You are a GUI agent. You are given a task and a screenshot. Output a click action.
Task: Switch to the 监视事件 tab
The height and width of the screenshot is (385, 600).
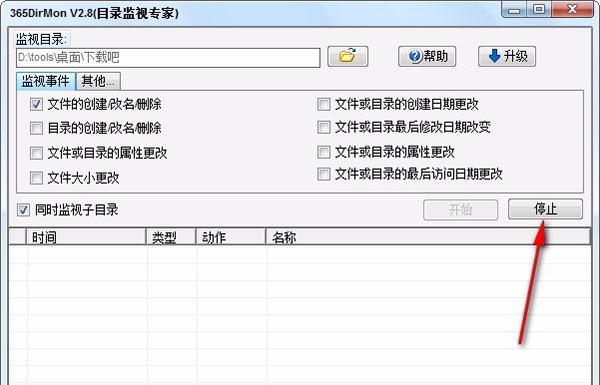point(46,81)
